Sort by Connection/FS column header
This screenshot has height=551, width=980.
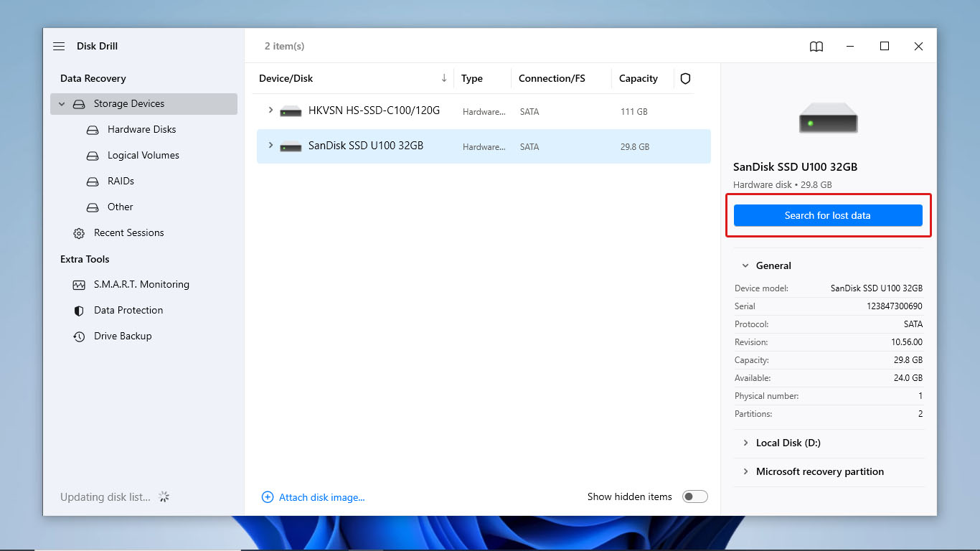(x=552, y=79)
